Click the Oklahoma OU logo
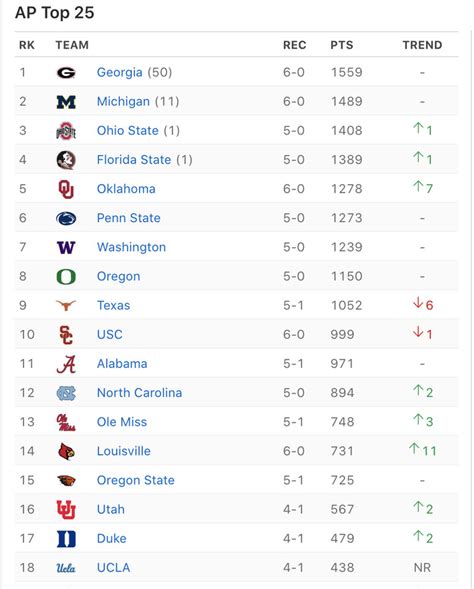The height and width of the screenshot is (589, 474). [66, 189]
